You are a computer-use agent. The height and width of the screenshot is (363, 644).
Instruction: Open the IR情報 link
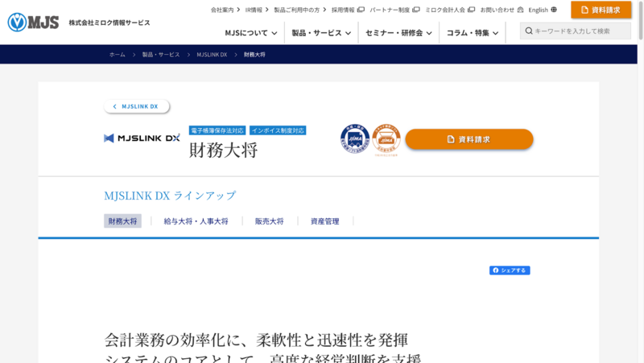pyautogui.click(x=257, y=10)
